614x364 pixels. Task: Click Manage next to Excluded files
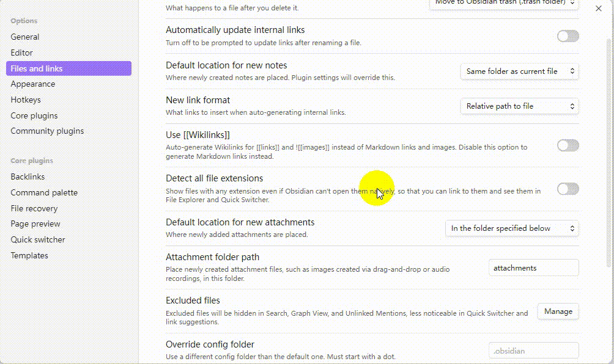click(557, 311)
